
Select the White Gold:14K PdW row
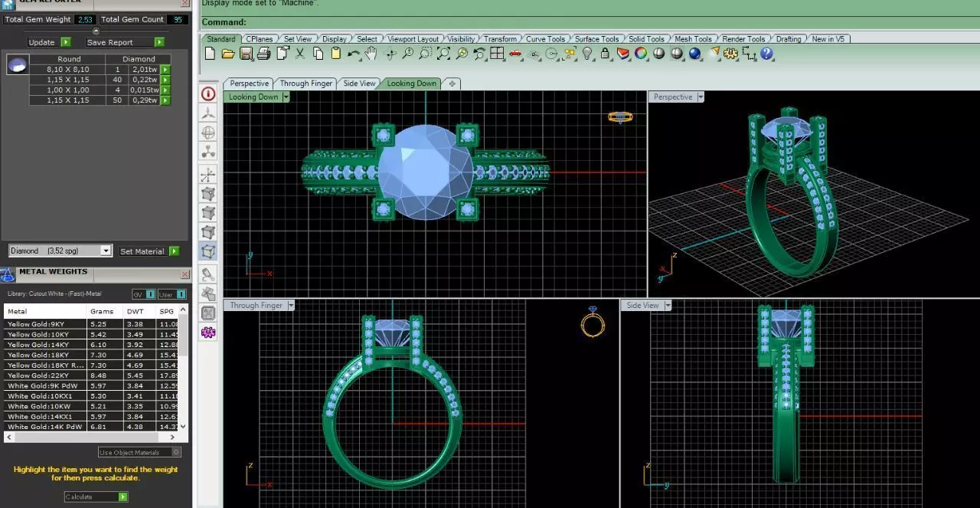(x=91, y=427)
